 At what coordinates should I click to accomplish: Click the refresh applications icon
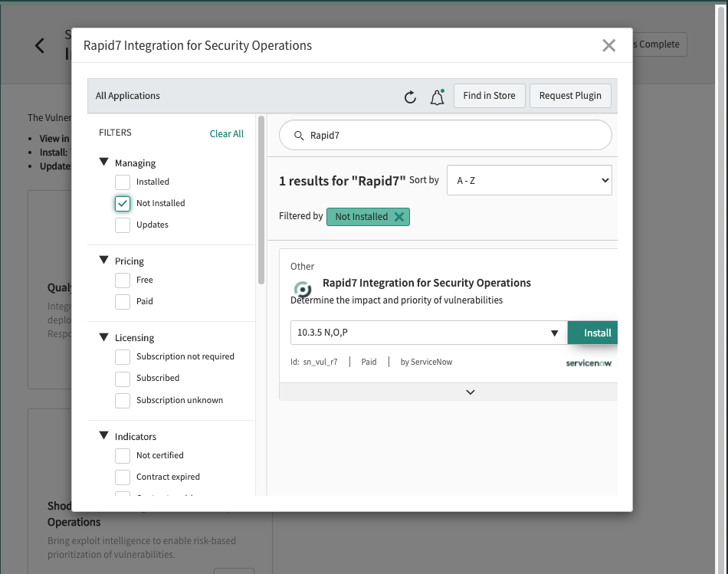[x=410, y=97]
